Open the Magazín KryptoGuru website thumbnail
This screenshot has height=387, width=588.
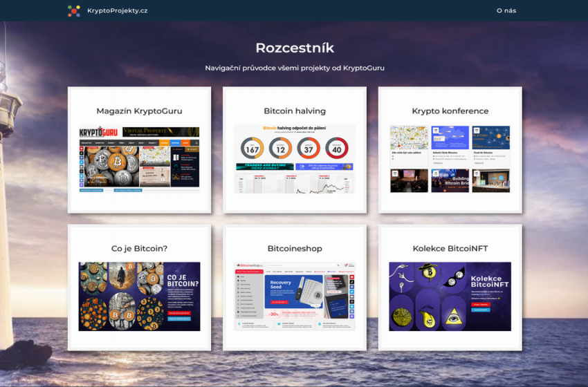pyautogui.click(x=139, y=159)
